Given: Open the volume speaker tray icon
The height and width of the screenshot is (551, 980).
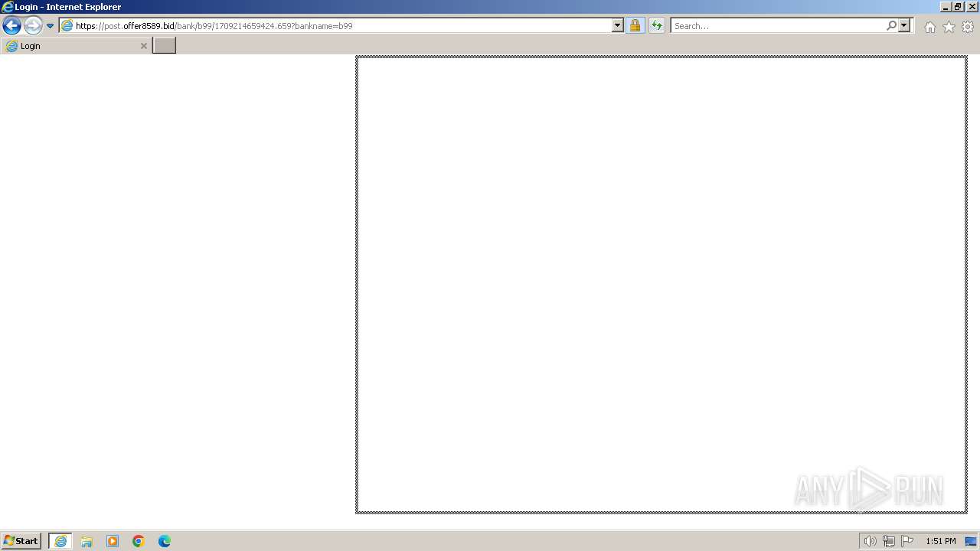Looking at the screenshot, I should pyautogui.click(x=870, y=541).
